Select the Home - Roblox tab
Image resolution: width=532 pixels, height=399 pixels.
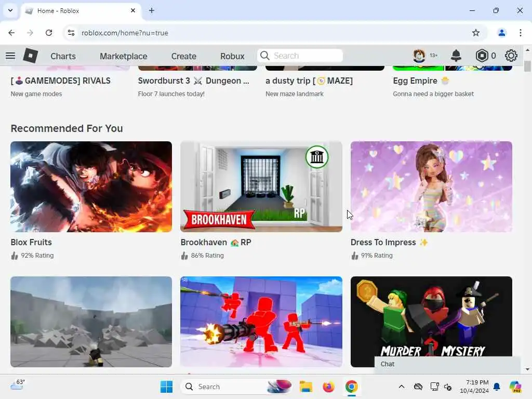click(x=81, y=11)
